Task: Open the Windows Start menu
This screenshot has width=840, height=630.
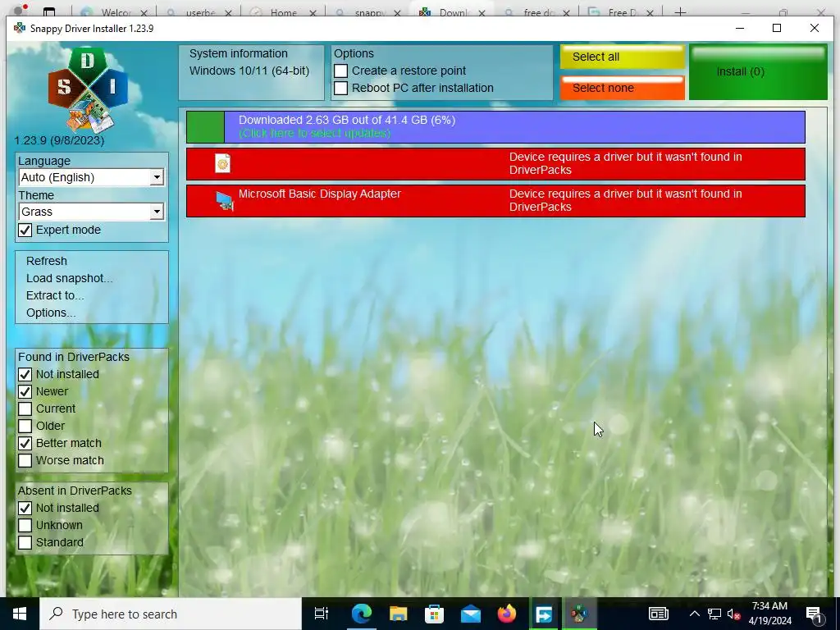Action: pyautogui.click(x=20, y=614)
